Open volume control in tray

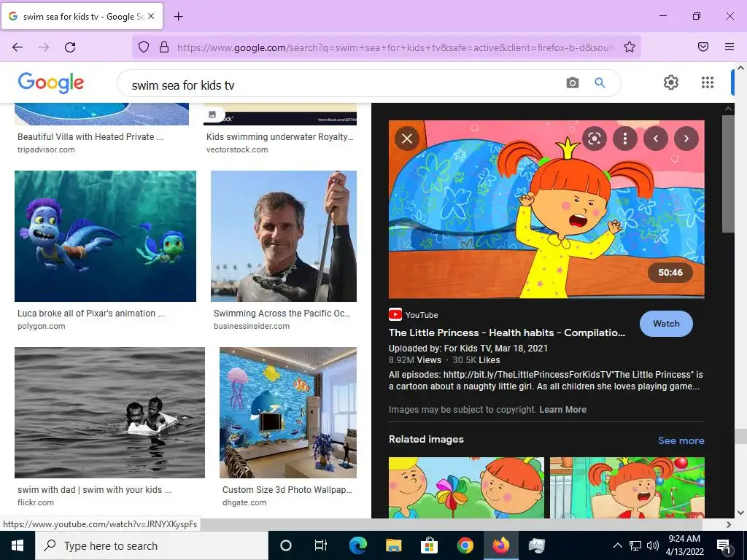(653, 545)
